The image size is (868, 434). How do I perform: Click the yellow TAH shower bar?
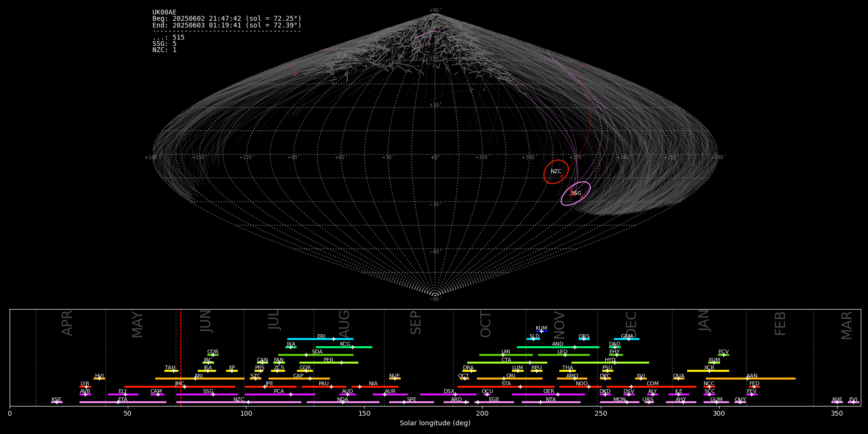pos(171,371)
